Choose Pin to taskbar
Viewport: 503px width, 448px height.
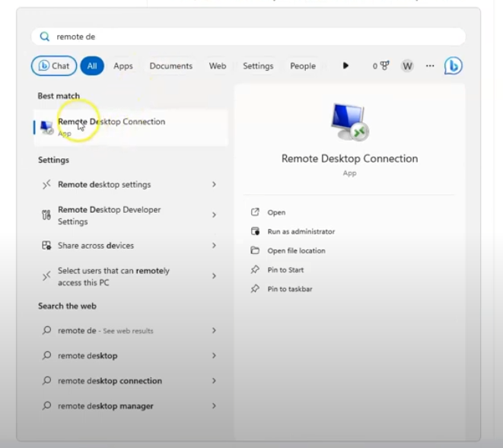coord(290,289)
